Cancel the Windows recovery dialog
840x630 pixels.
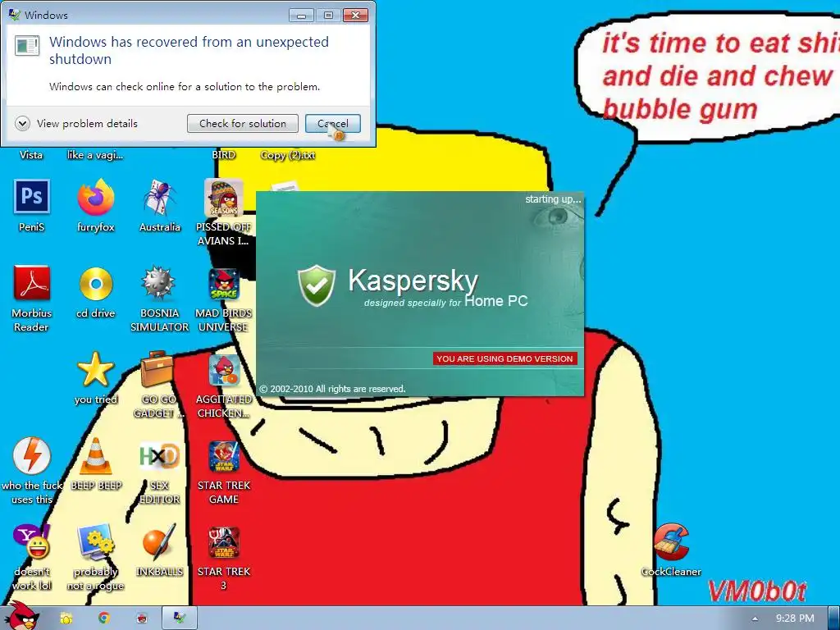coord(333,124)
